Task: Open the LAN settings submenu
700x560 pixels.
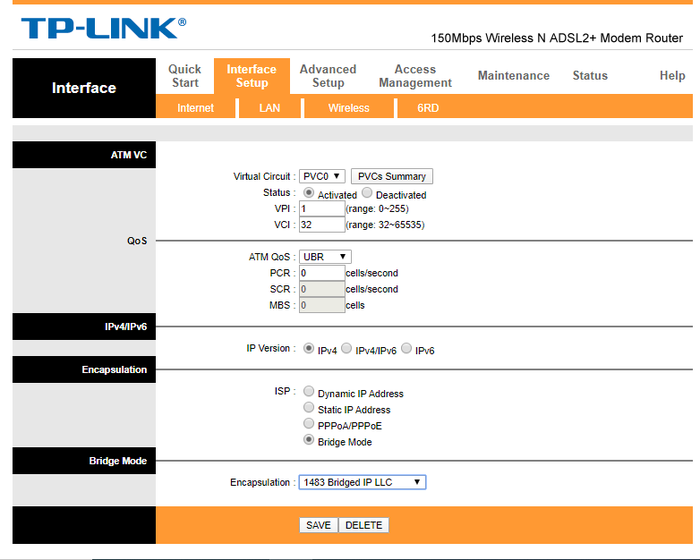Action: (x=269, y=108)
